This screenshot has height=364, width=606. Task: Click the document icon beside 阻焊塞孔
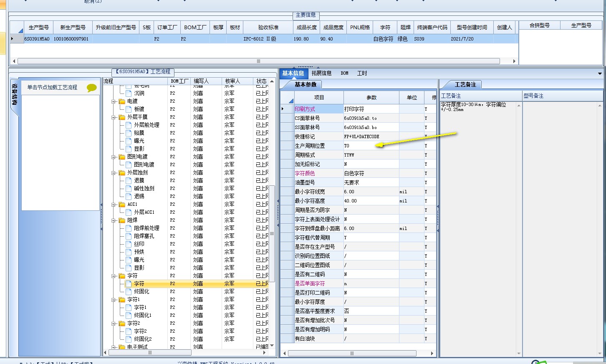click(x=129, y=236)
